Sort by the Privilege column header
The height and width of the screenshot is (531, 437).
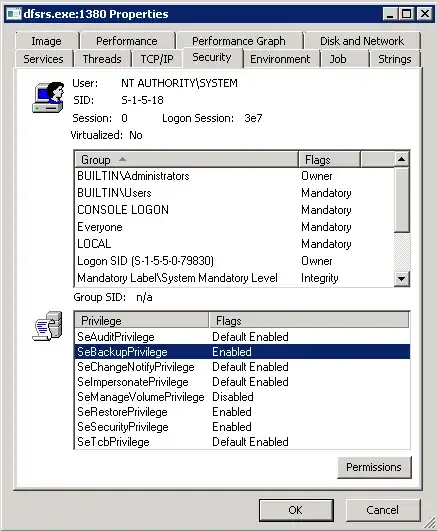click(x=142, y=320)
